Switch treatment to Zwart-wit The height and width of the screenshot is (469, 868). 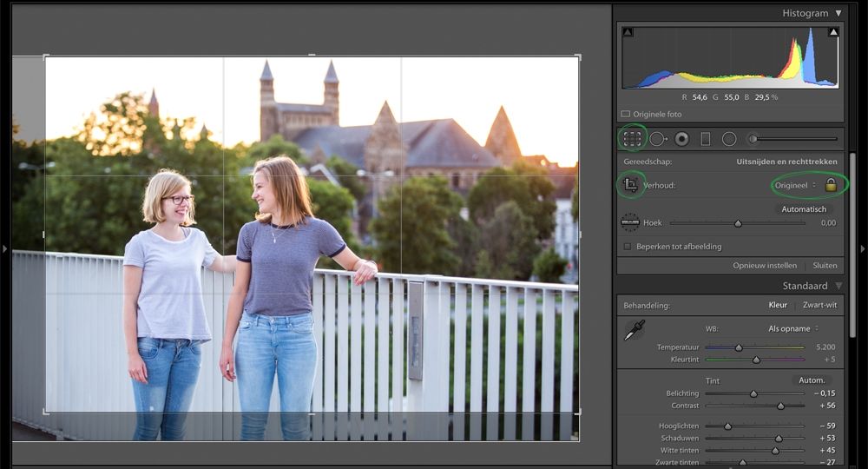[819, 305]
